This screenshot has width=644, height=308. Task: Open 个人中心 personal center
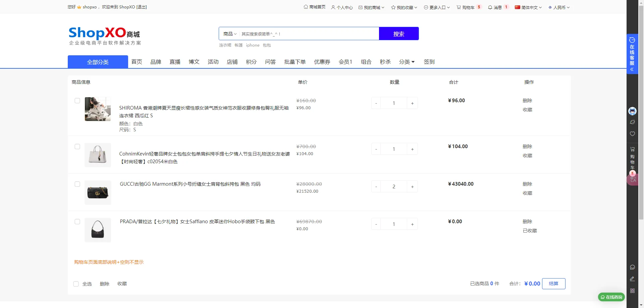342,7
